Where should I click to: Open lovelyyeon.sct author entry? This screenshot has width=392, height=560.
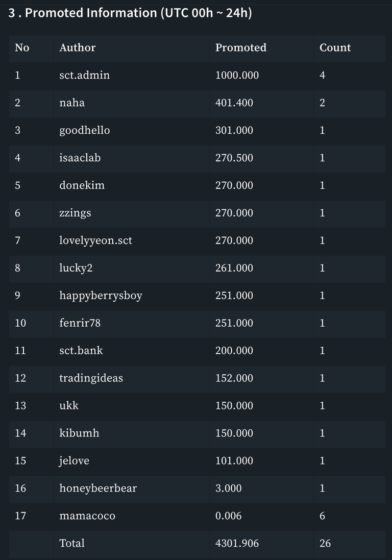coord(95,240)
